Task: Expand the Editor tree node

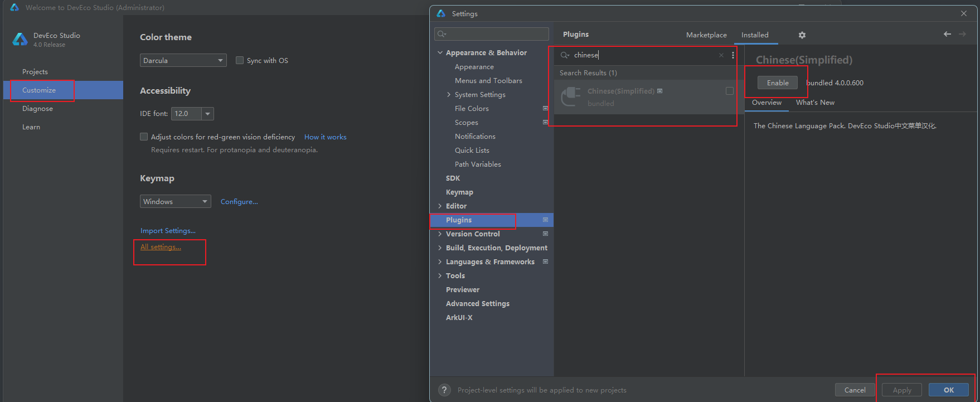Action: (x=440, y=206)
